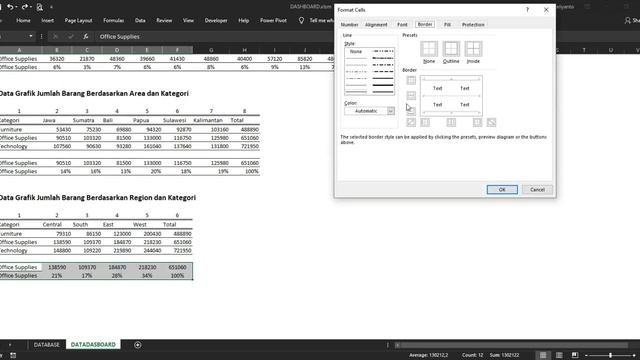This screenshot has height=360, width=640.
Task: Click Sum: 1302122 in status bar
Action: (504, 355)
